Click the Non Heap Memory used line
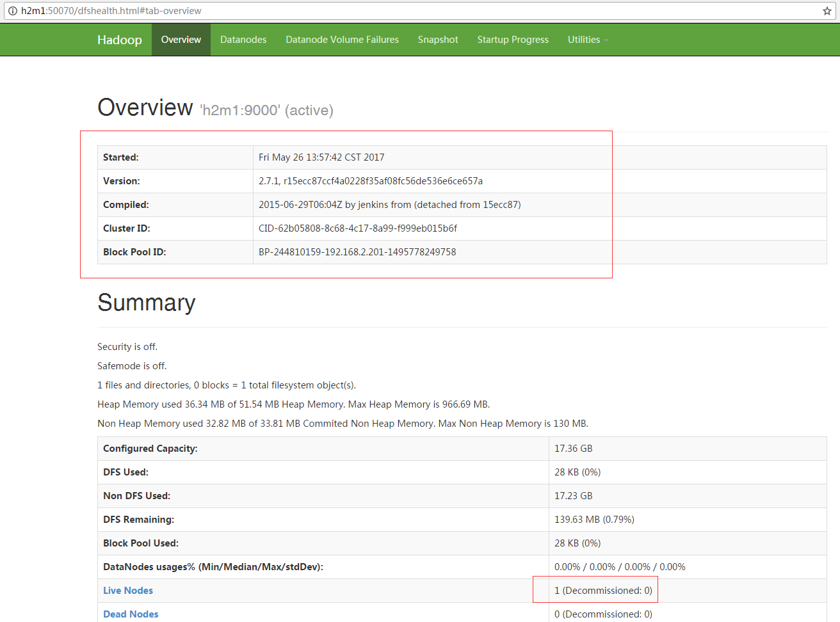The width and height of the screenshot is (840, 622). [343, 424]
